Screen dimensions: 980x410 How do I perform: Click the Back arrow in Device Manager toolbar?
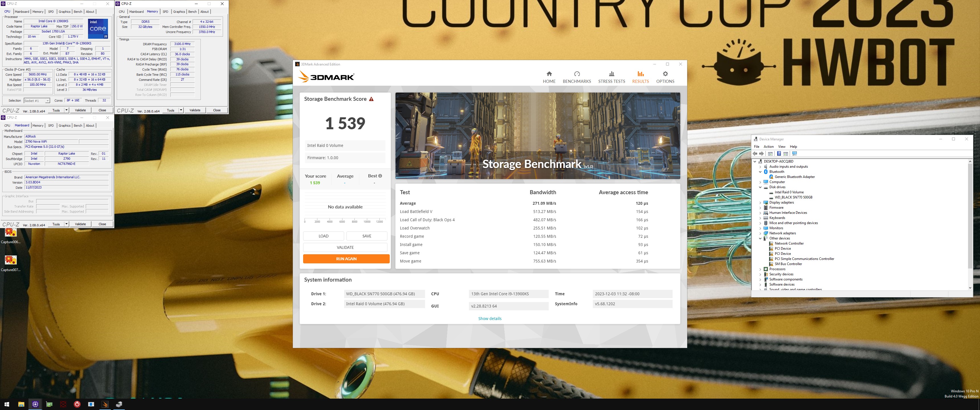[755, 154]
